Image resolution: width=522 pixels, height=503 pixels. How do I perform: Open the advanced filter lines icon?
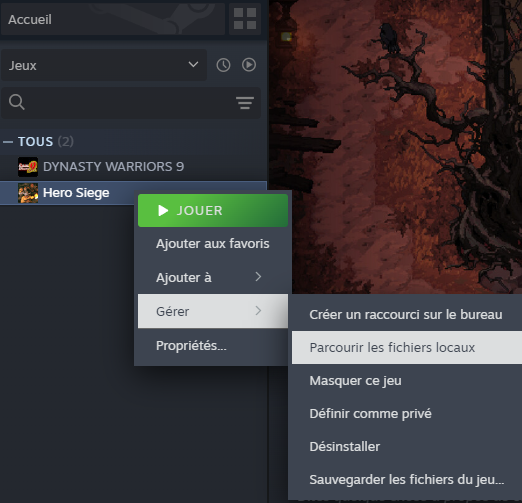[x=245, y=103]
